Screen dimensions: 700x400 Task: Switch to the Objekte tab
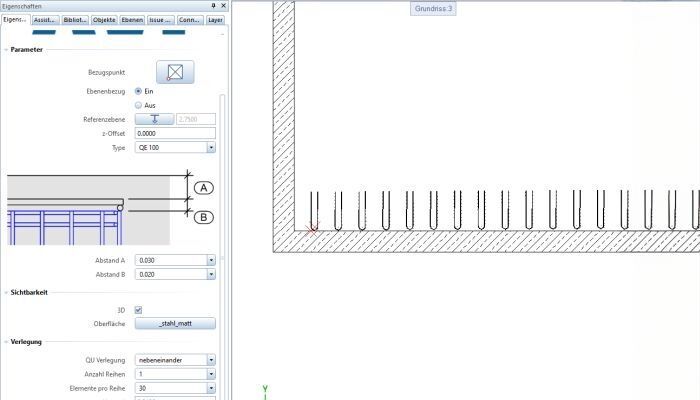104,19
